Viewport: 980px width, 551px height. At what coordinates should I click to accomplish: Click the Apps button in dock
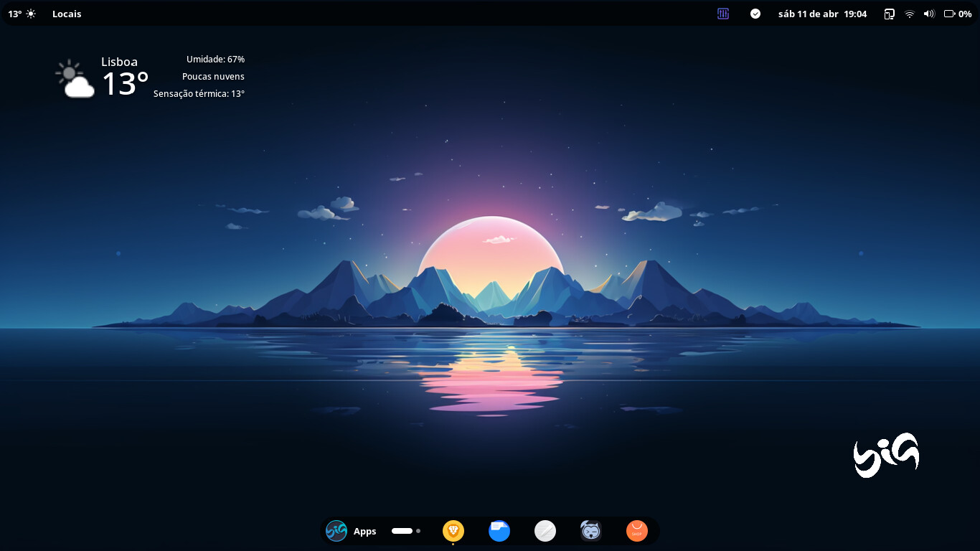364,532
